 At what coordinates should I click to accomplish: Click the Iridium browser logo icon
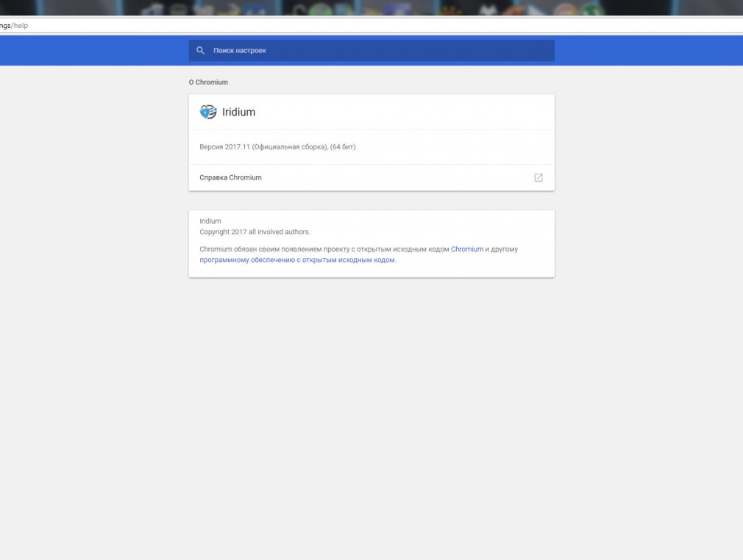coord(208,112)
